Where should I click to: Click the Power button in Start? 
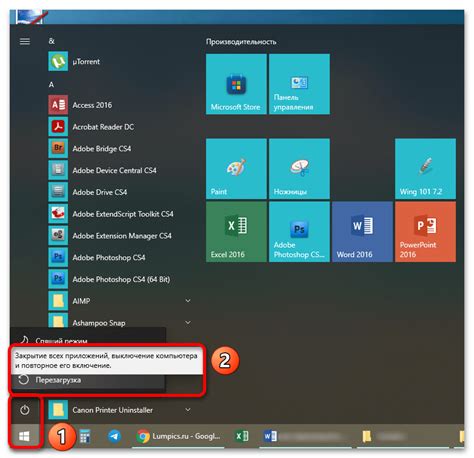click(25, 410)
